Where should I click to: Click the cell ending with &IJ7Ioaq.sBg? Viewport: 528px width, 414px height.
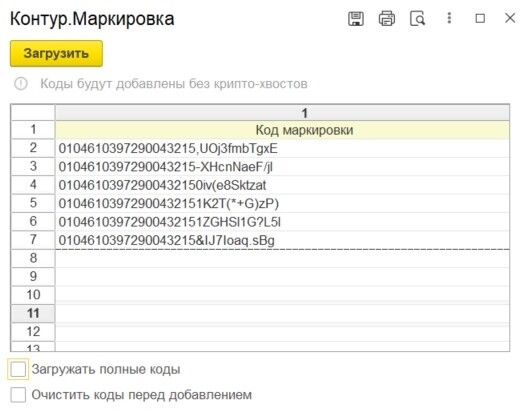[x=282, y=240]
